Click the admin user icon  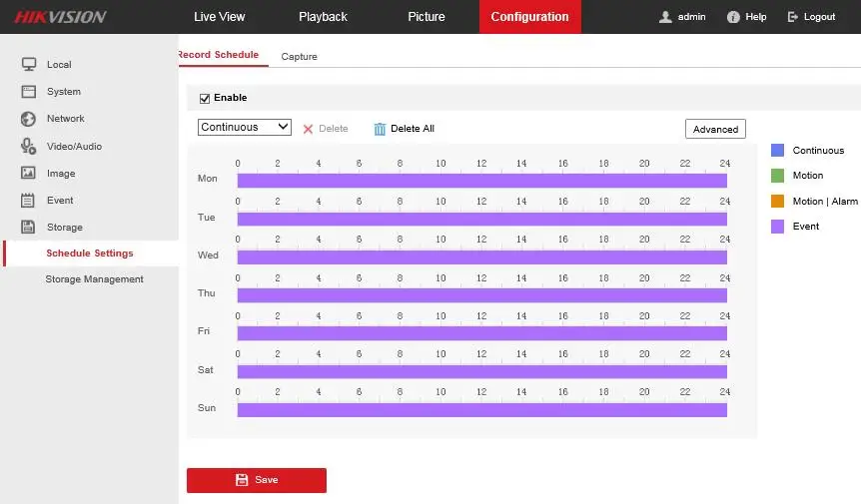coord(665,17)
